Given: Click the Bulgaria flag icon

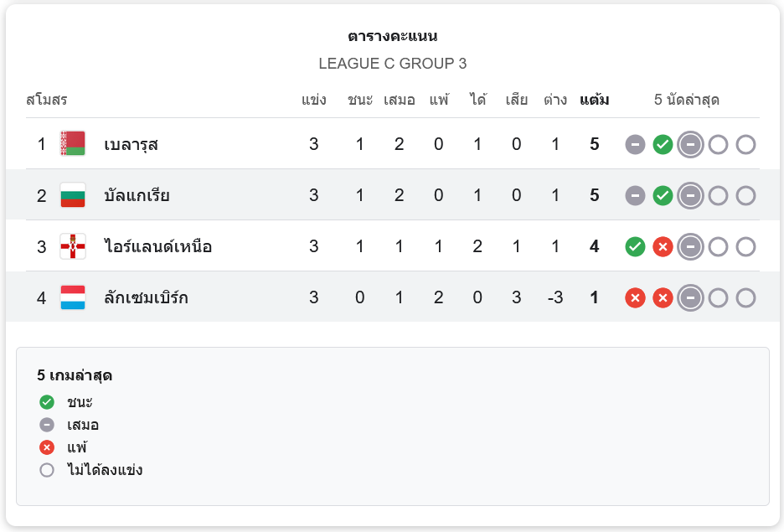Looking at the screenshot, I should click(x=73, y=195).
